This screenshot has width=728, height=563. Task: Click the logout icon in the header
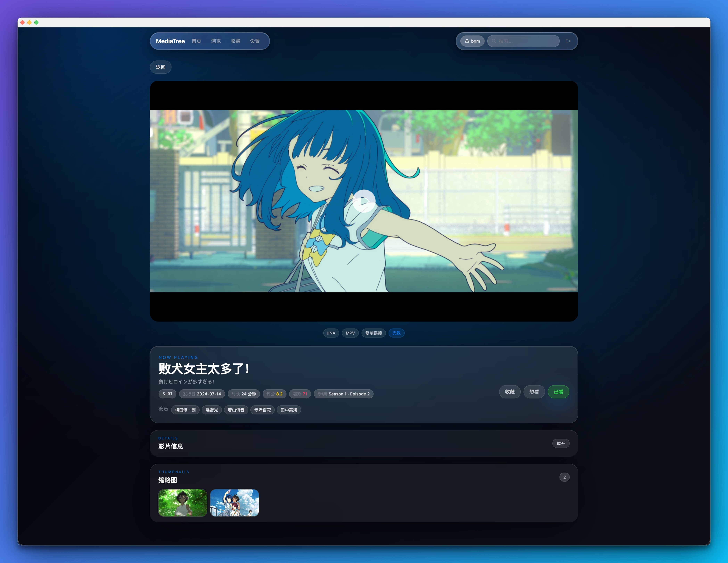[x=568, y=41]
